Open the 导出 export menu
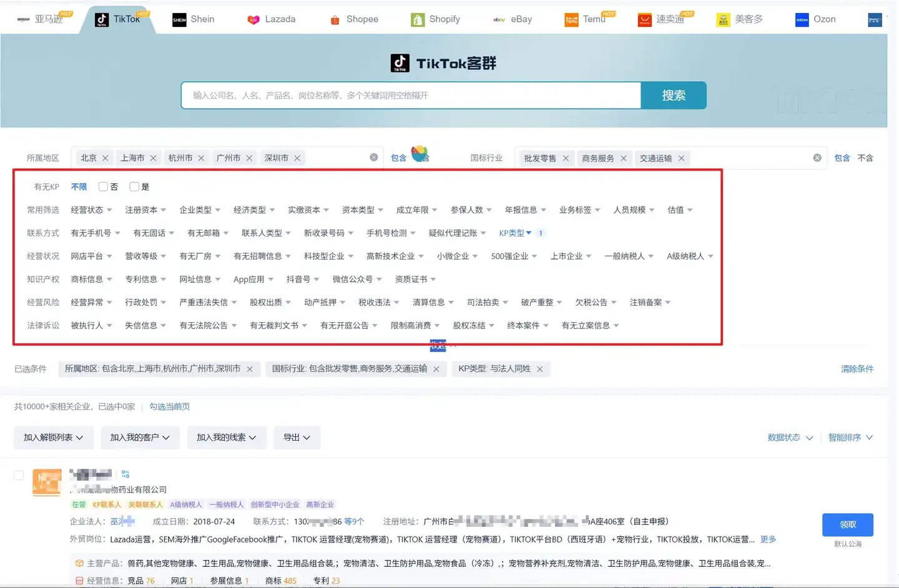 tap(297, 438)
